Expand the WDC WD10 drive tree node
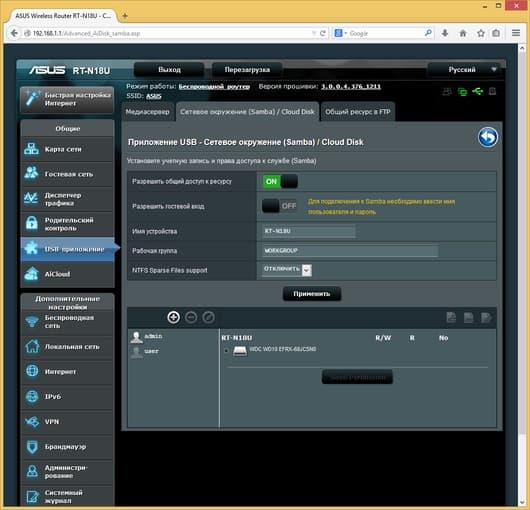 (226, 350)
